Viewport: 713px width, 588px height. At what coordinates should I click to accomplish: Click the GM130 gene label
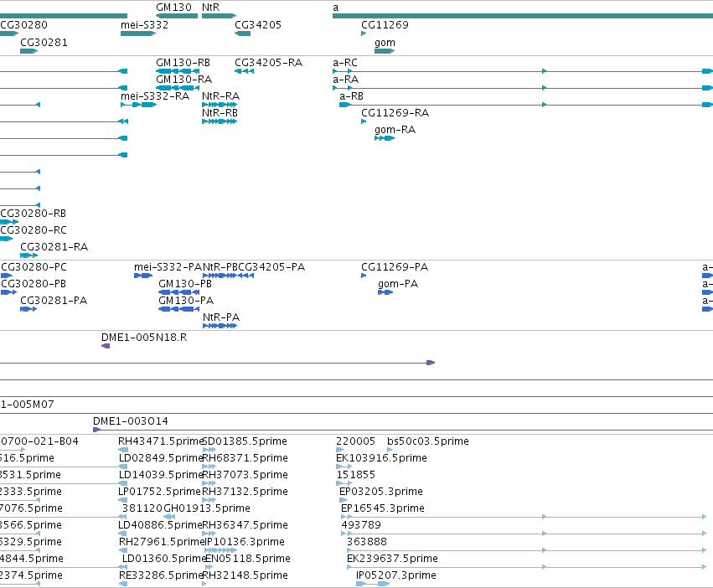point(173,8)
